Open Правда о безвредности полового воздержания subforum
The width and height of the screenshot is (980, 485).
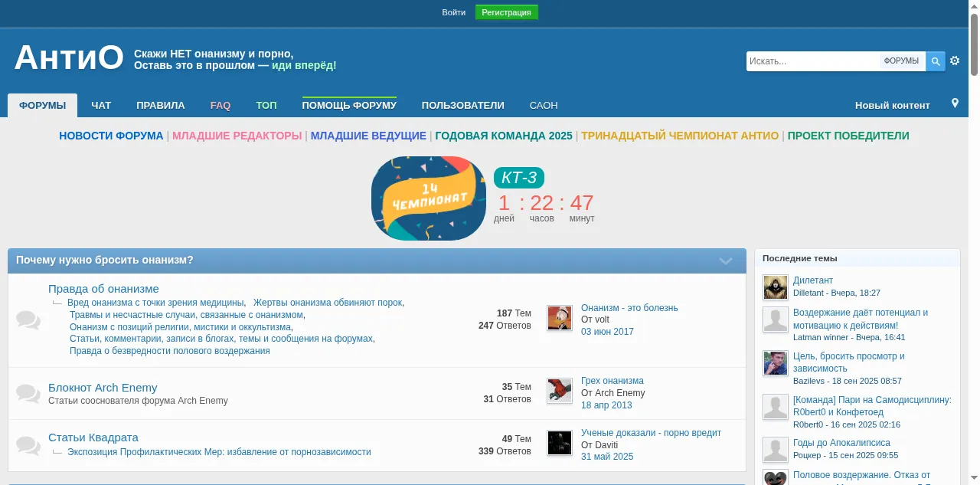[x=170, y=351]
